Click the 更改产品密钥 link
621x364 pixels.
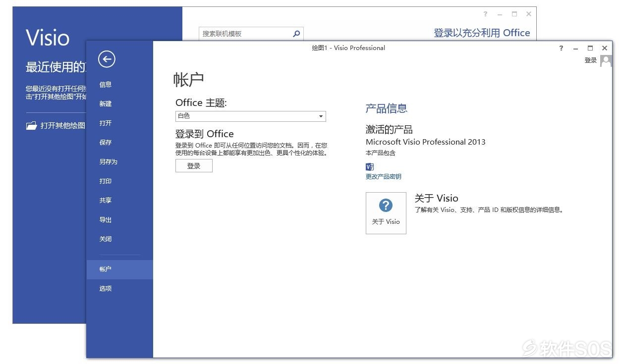pyautogui.click(x=384, y=177)
